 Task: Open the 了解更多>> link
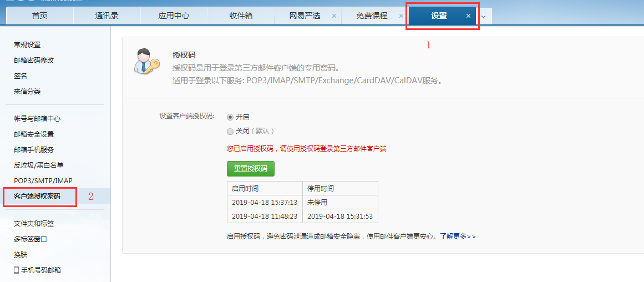(x=458, y=236)
